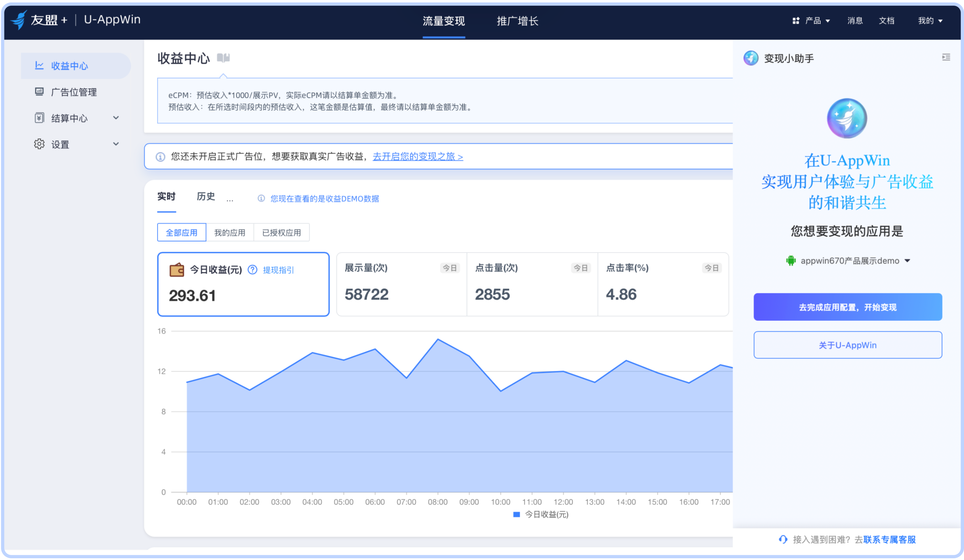This screenshot has width=964, height=560.
Task: Click the headset customer service icon
Action: [x=783, y=540]
